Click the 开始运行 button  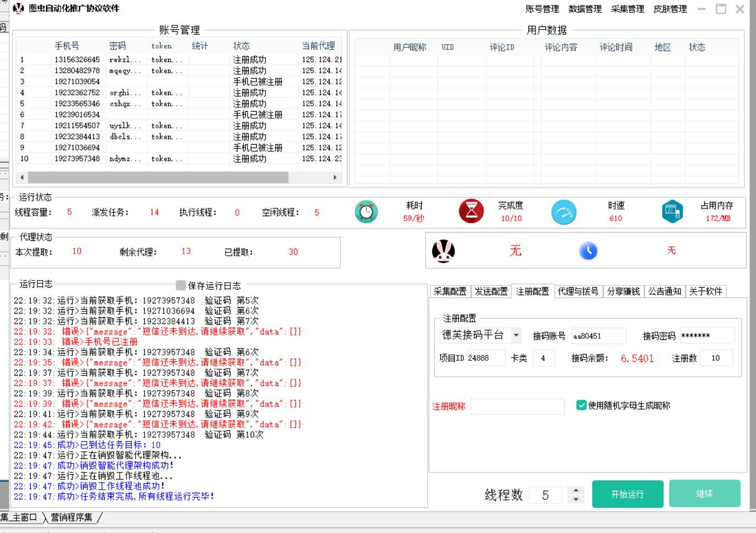627,494
